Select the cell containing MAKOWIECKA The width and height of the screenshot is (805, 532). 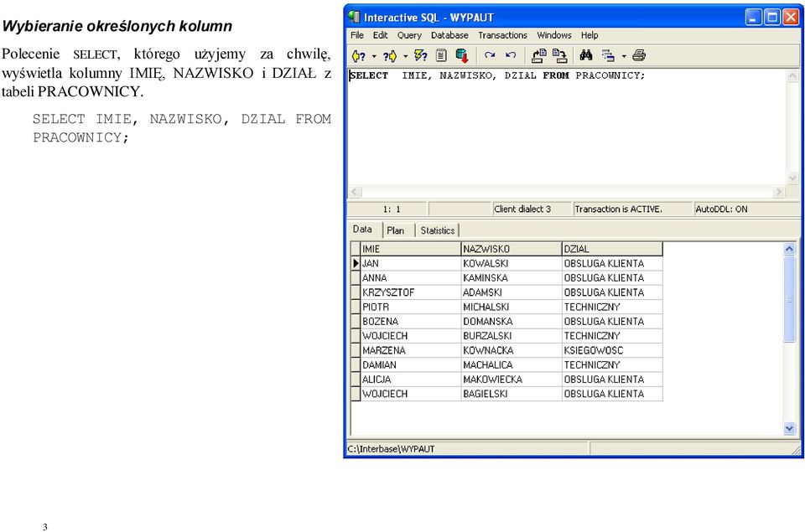512,380
